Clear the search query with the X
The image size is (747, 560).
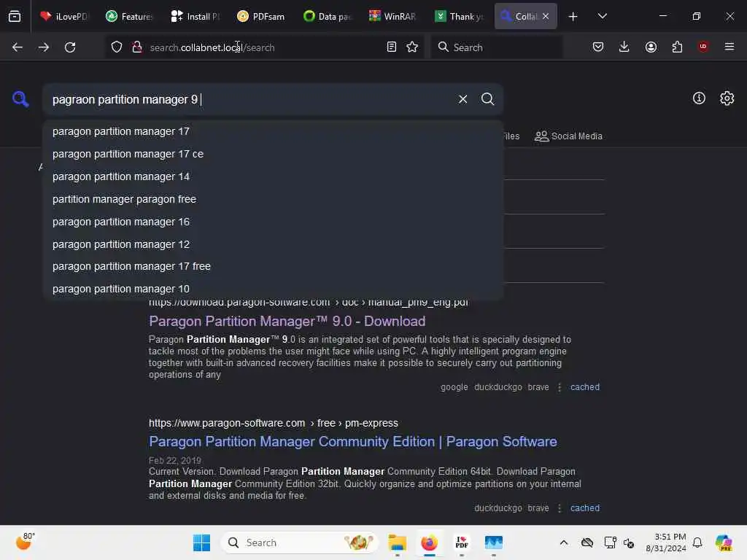point(462,99)
